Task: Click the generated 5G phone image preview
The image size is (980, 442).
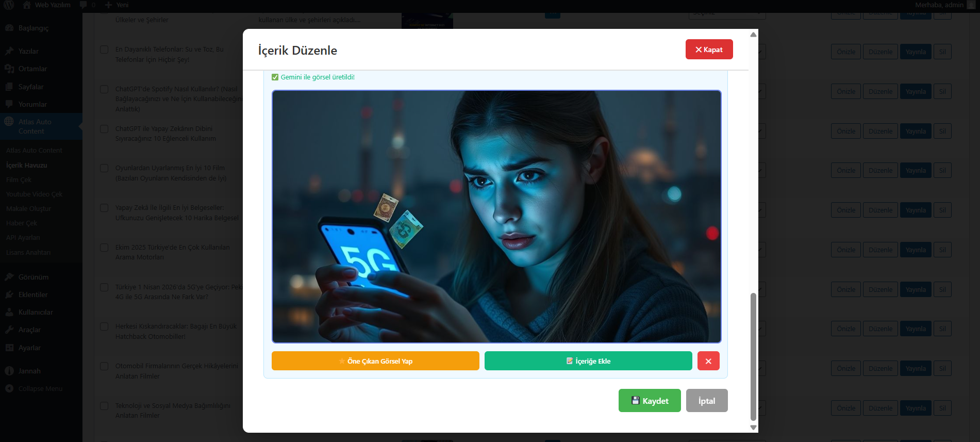Action: 496,217
